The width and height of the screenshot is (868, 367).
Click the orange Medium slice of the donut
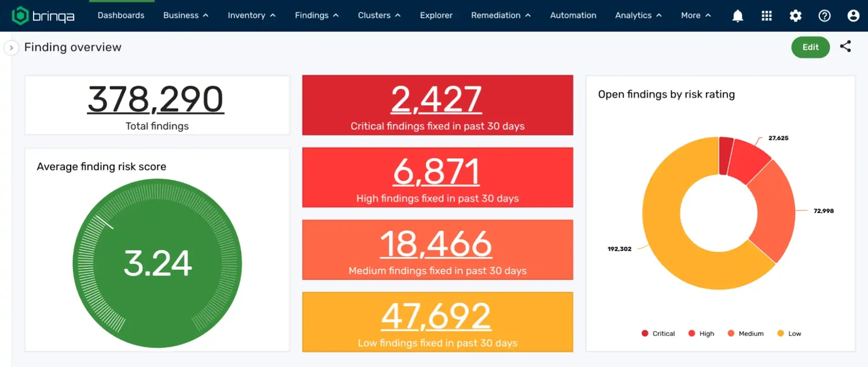coord(775,211)
